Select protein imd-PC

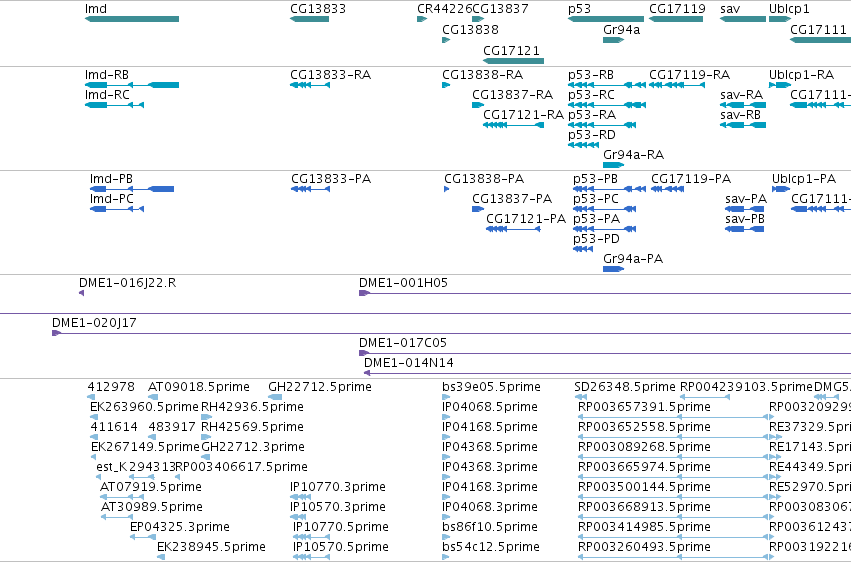pos(117,209)
